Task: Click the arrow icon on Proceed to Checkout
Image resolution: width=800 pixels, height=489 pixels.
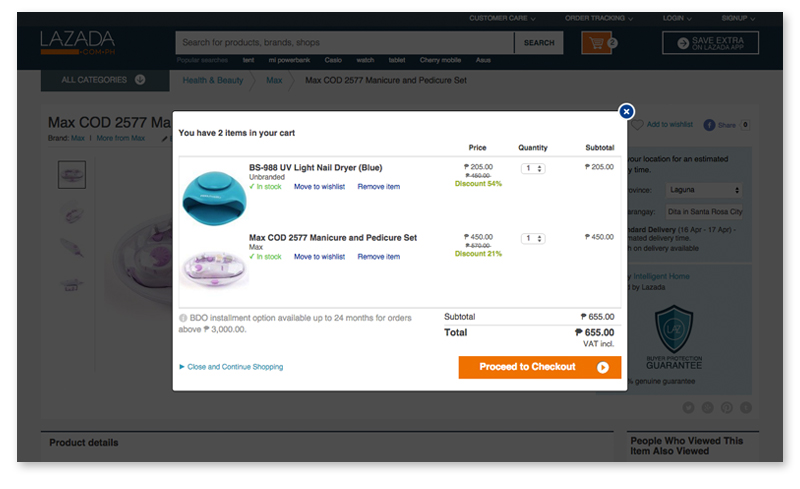Action: point(603,368)
